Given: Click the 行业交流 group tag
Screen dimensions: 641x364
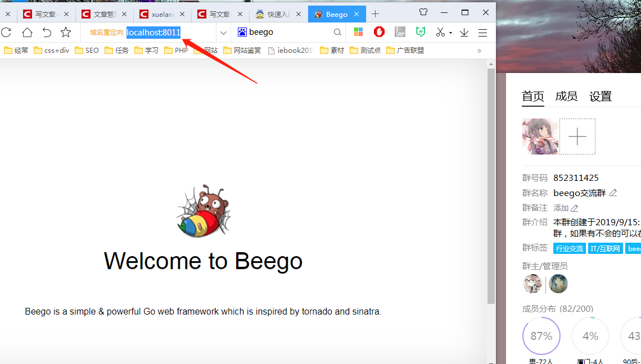Looking at the screenshot, I should tap(570, 248).
